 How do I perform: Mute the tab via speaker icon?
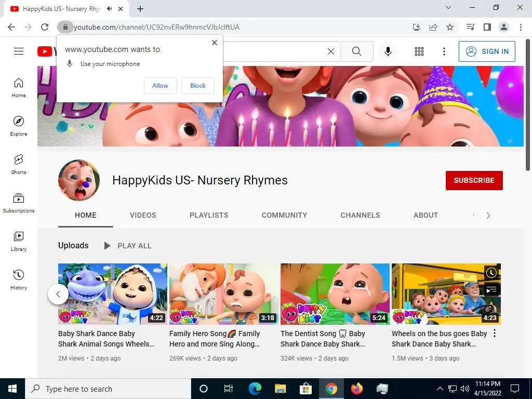click(x=109, y=9)
